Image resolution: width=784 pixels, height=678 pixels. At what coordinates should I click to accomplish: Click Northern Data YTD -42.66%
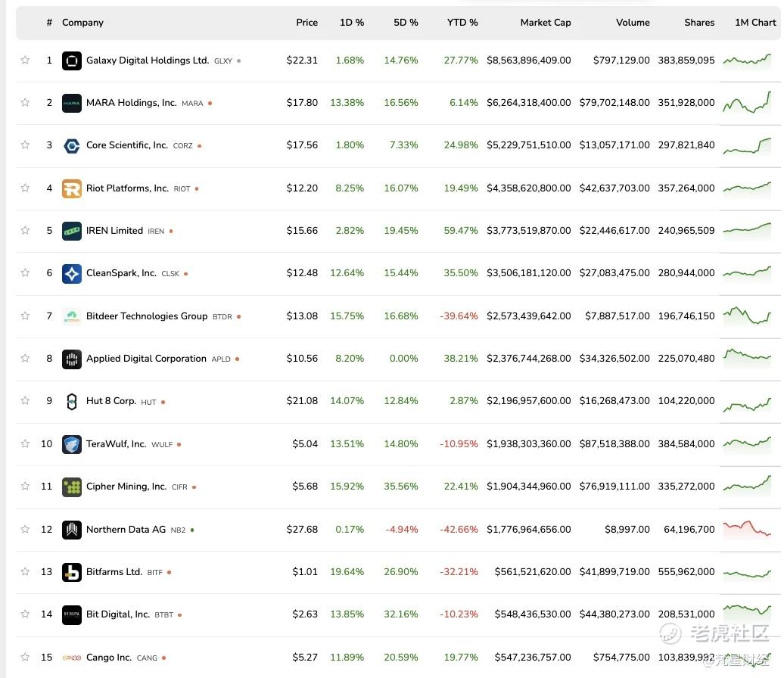(459, 530)
